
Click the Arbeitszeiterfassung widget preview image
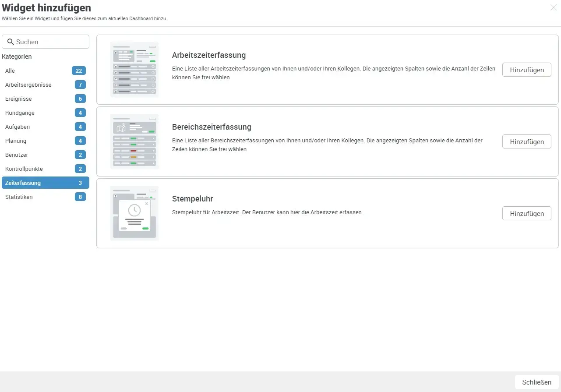[x=134, y=69]
